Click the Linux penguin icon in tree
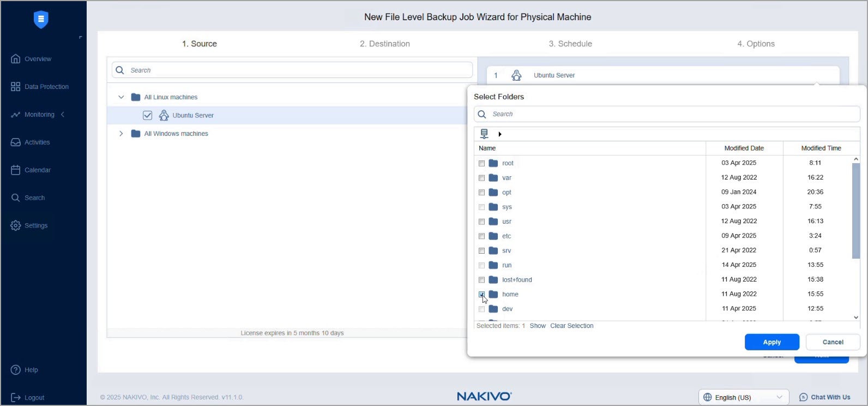The image size is (868, 406). (164, 115)
